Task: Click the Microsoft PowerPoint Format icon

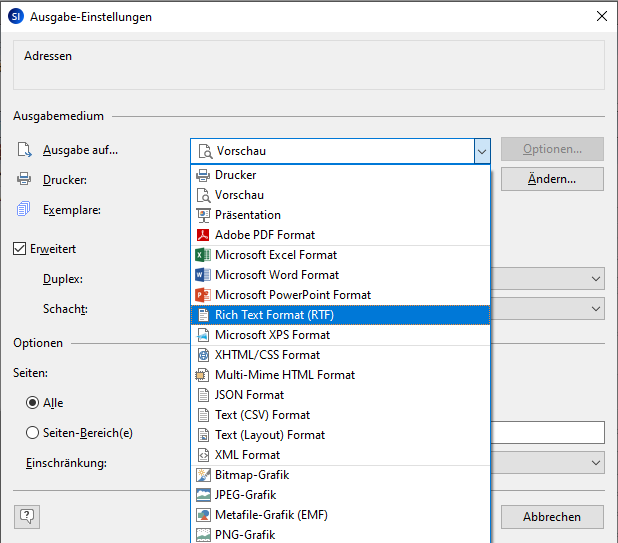Action: coord(203,295)
